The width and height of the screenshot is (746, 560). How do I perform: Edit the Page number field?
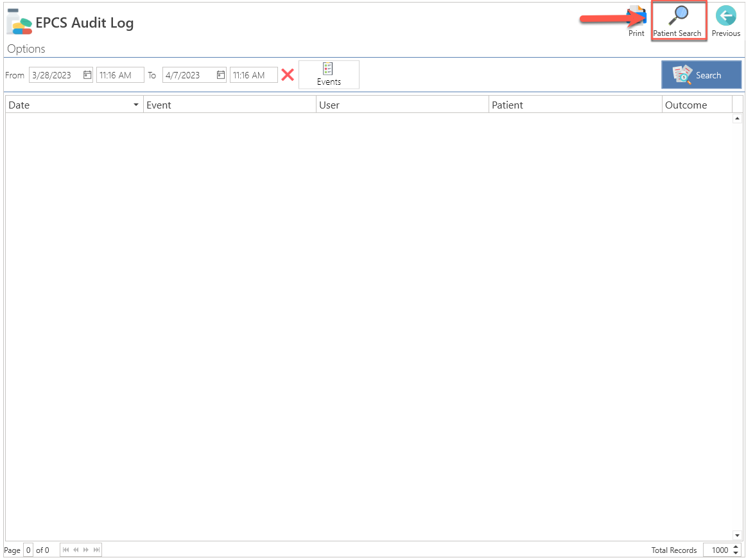(28, 550)
